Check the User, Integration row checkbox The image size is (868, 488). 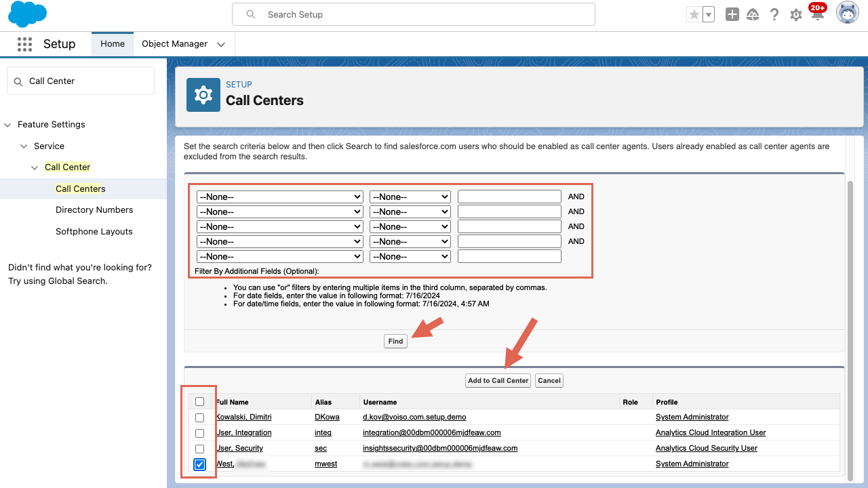(199, 433)
